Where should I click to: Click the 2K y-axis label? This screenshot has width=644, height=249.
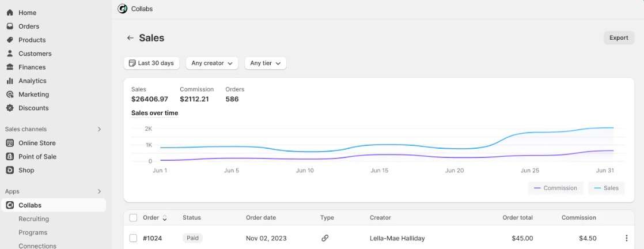coord(148,129)
